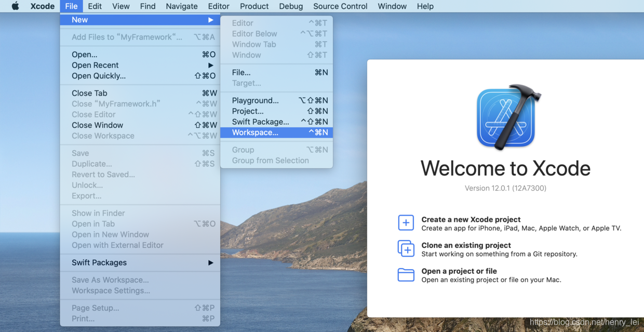Click the clone existing project icon
The height and width of the screenshot is (332, 644).
[406, 248]
